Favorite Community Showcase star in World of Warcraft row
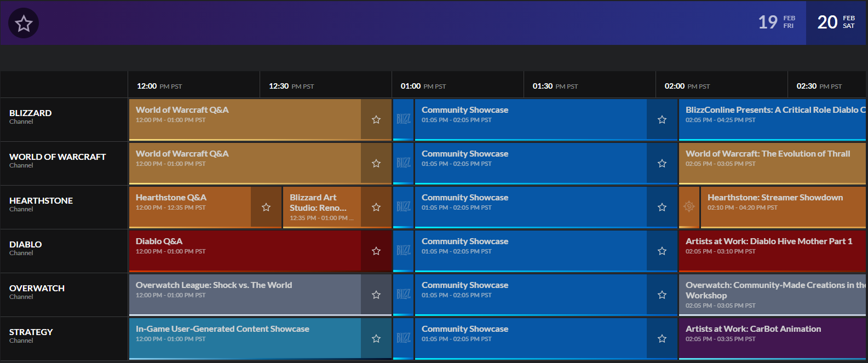The width and height of the screenshot is (868, 363). [x=662, y=163]
